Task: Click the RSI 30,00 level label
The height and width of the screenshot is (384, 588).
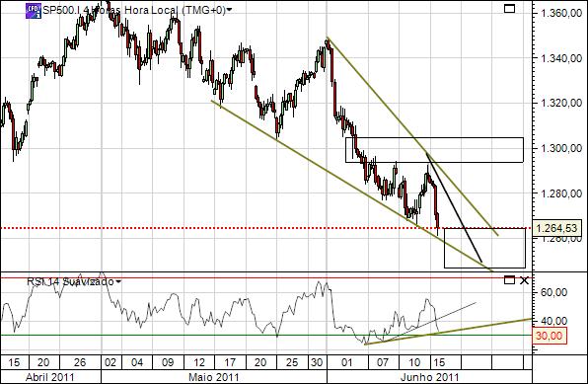Action: point(549,336)
